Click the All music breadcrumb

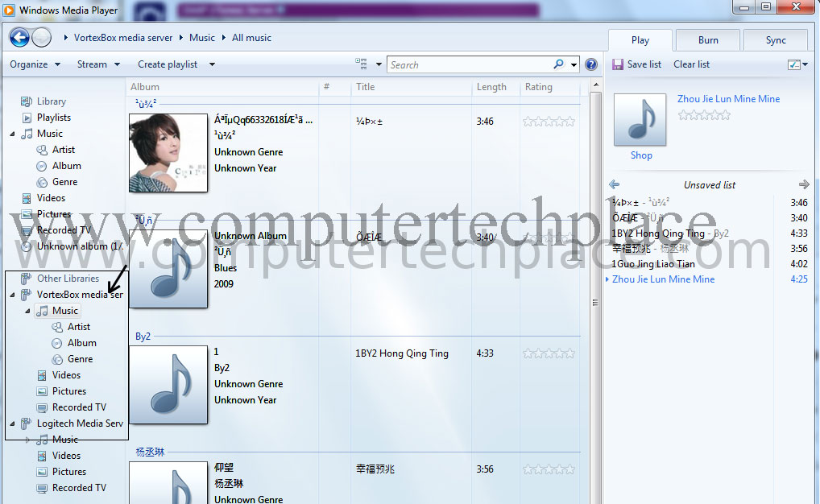tap(251, 38)
